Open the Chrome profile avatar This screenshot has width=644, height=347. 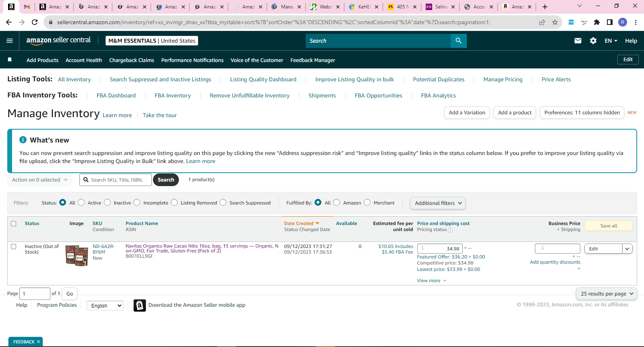pyautogui.click(x=623, y=22)
